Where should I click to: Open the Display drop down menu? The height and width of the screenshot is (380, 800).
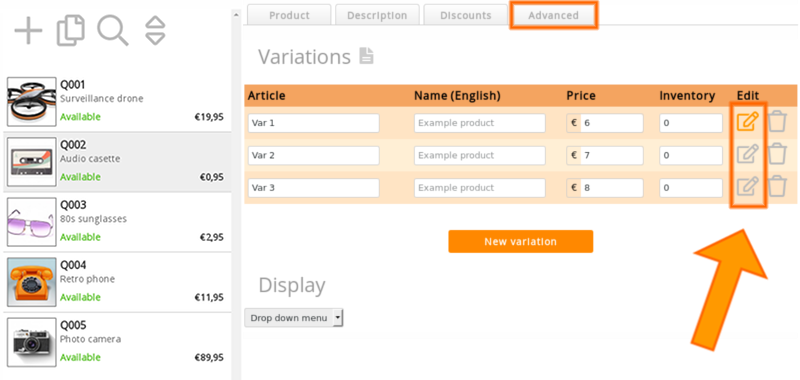tap(294, 318)
